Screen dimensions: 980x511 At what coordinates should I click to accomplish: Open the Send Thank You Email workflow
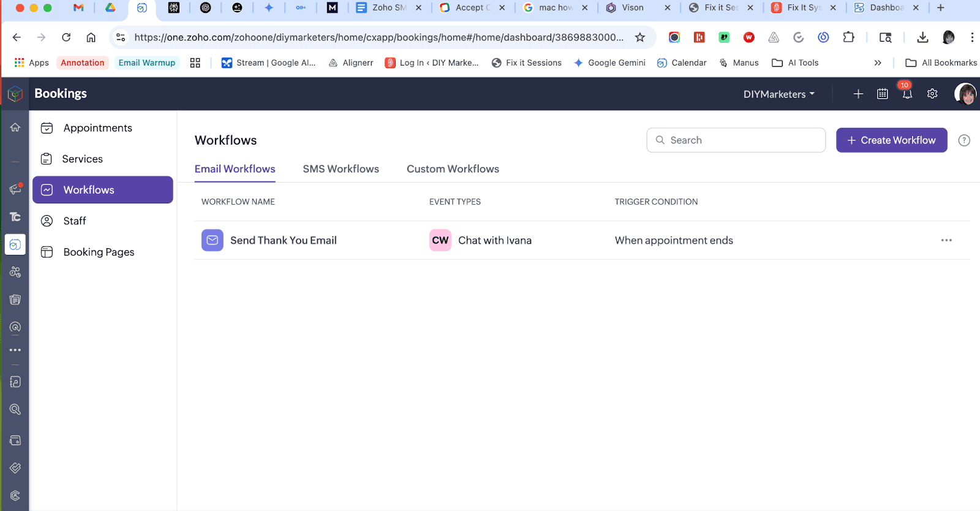click(x=284, y=240)
